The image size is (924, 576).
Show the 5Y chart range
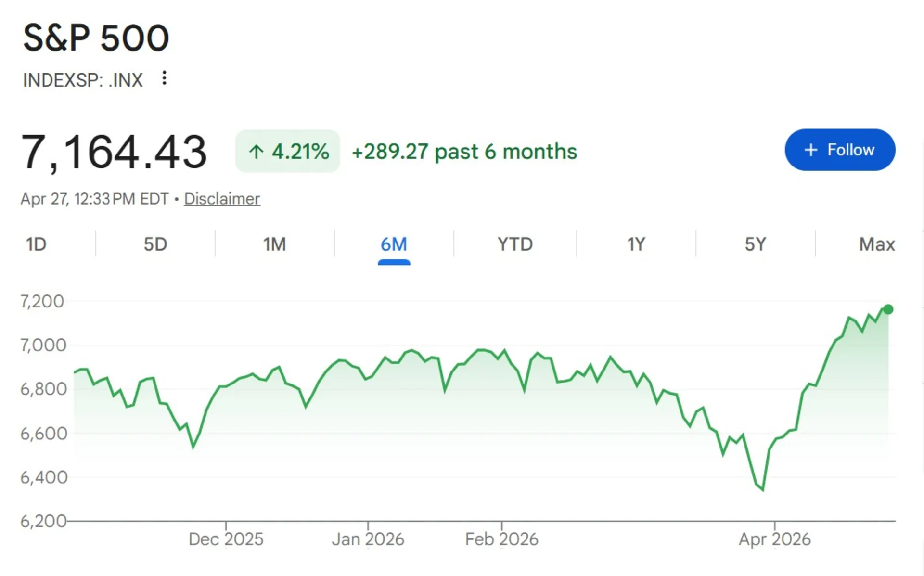pyautogui.click(x=755, y=244)
